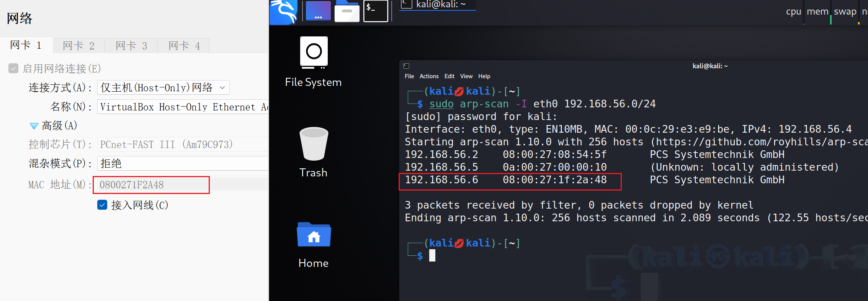
Task: Click the MAC 0a:00:27:00:00:10 in terminal
Action: coord(555,167)
